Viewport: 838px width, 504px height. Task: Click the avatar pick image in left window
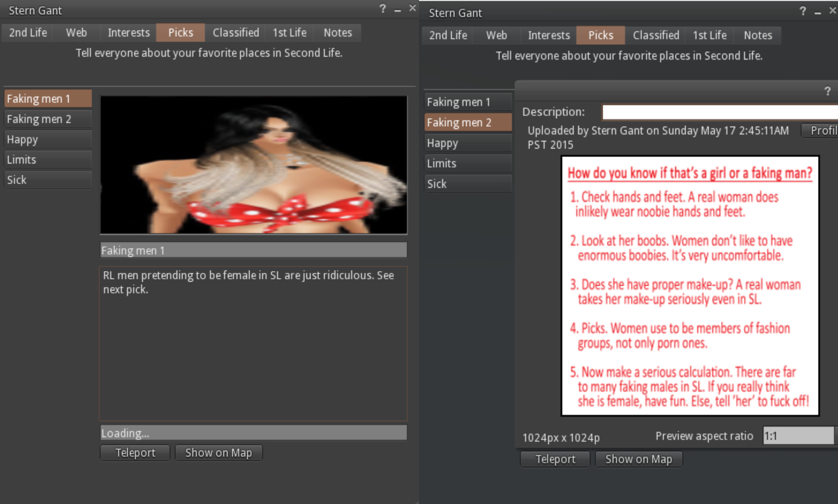[x=254, y=165]
